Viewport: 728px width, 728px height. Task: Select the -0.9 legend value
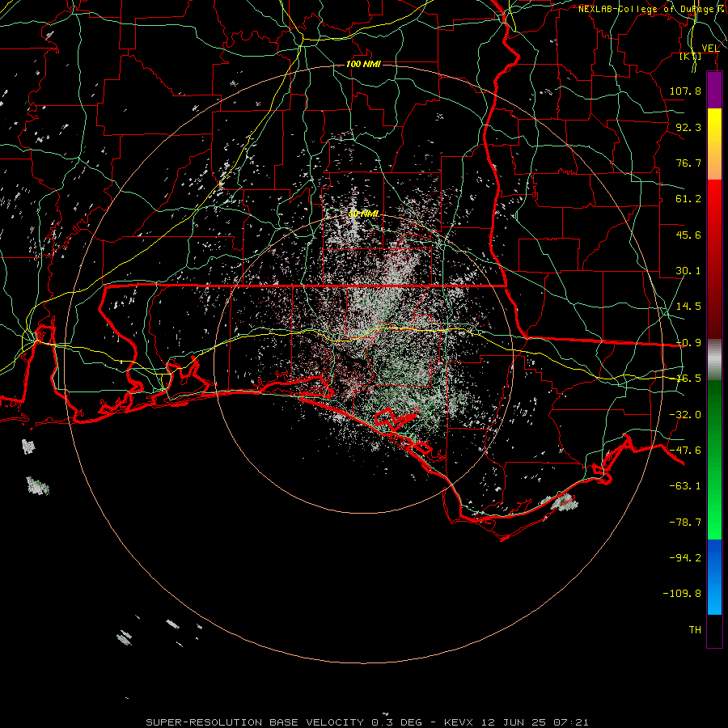pos(688,343)
